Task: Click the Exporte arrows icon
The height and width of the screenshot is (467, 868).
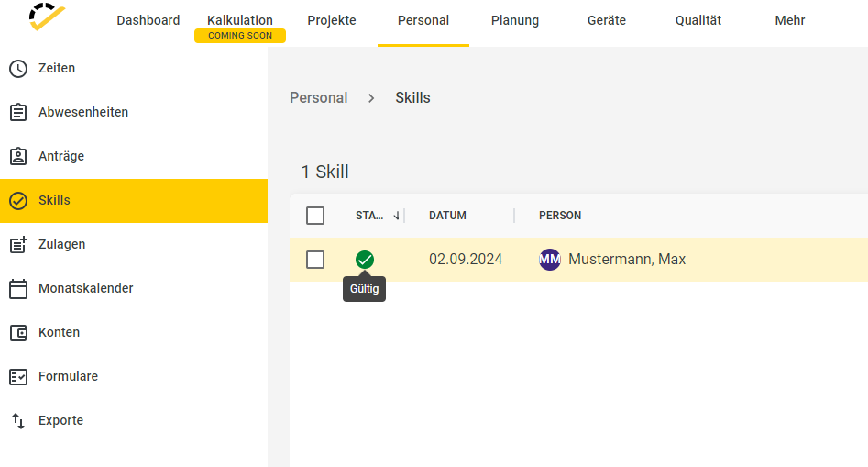Action: 18,420
